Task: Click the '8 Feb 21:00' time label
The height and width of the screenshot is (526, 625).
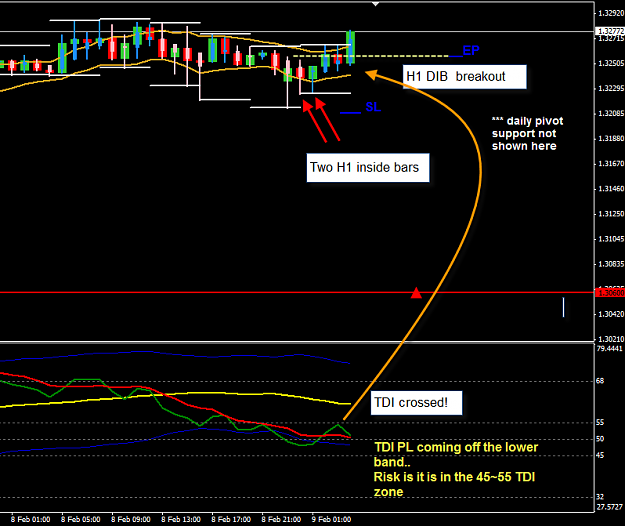Action: (x=281, y=520)
